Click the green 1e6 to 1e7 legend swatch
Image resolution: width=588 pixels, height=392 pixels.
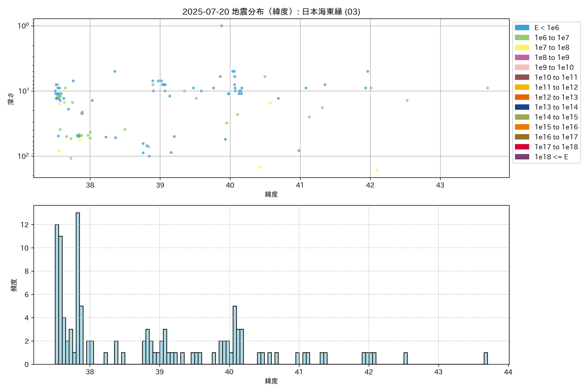(x=522, y=38)
